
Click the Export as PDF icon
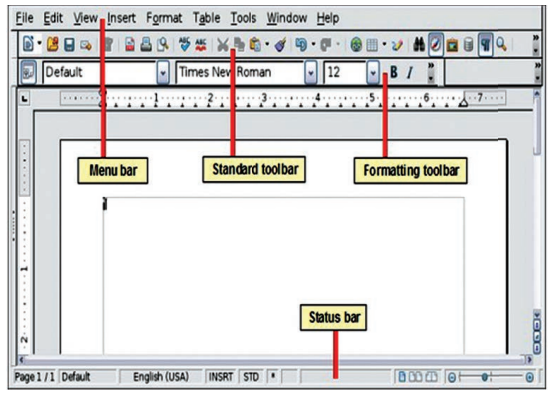pyautogui.click(x=130, y=45)
